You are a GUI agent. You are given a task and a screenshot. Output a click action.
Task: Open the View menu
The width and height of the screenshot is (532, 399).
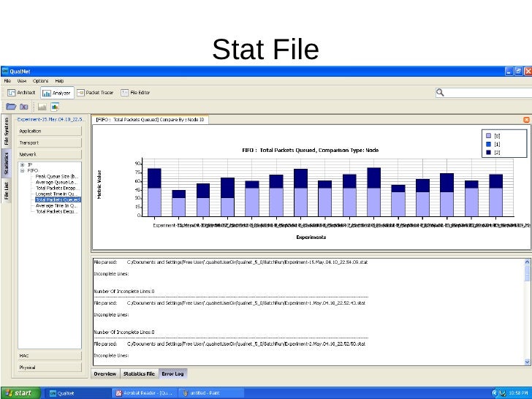(22, 80)
